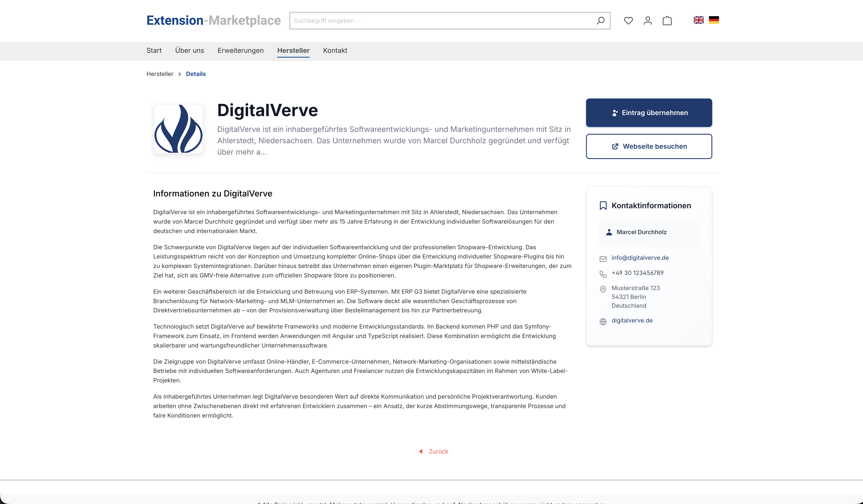The width and height of the screenshot is (863, 504).
Task: Go to the Über uns page
Action: (189, 51)
